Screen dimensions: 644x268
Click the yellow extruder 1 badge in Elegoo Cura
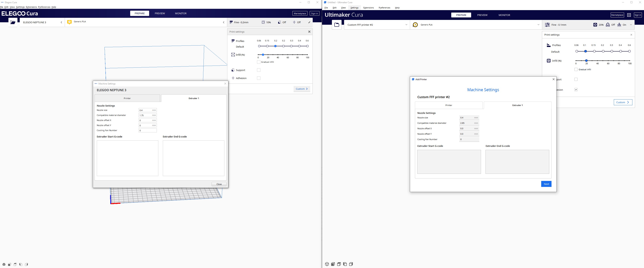pyautogui.click(x=69, y=22)
